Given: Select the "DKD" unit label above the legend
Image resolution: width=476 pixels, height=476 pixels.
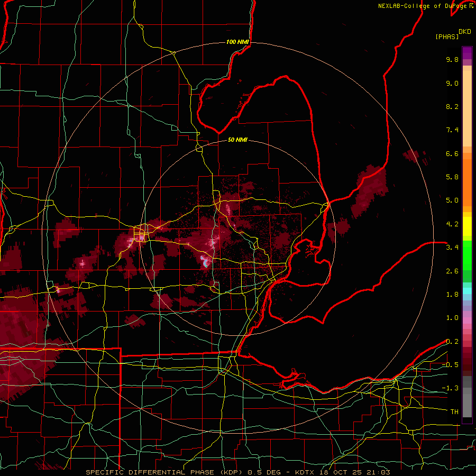Looking at the screenshot, I should [465, 32].
